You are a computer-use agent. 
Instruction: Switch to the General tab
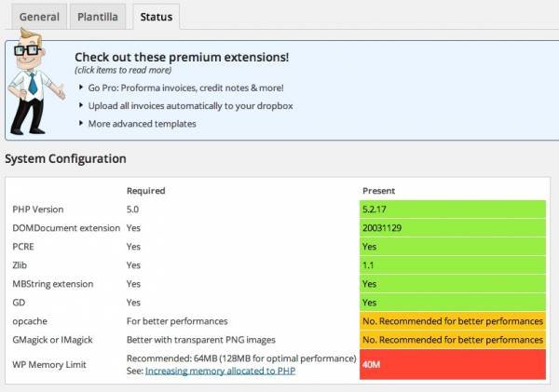[39, 17]
